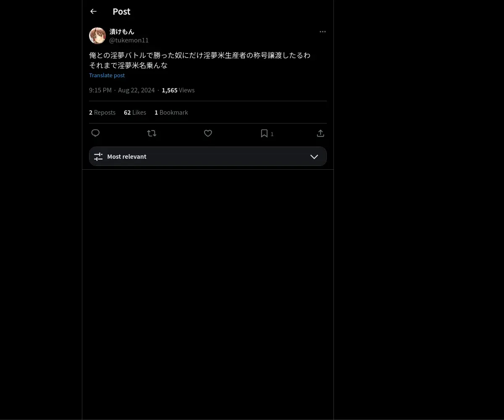Open the 1,565 Views analytics
Image resolution: width=504 pixels, height=420 pixels.
178,90
